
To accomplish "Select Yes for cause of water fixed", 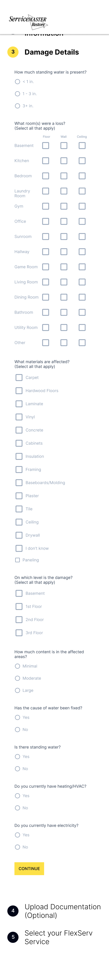I will coord(17,717).
